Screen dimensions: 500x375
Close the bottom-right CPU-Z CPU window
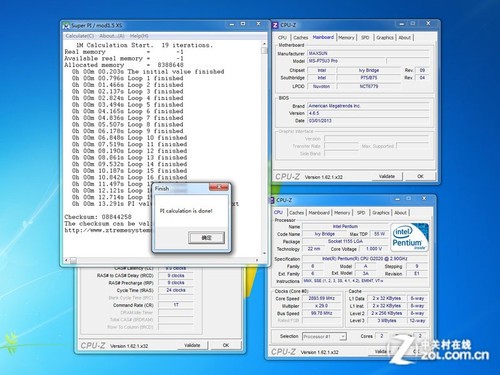(x=424, y=198)
